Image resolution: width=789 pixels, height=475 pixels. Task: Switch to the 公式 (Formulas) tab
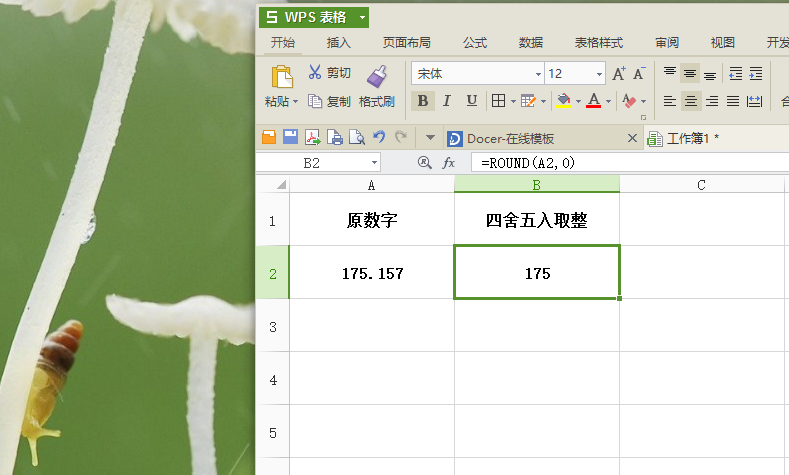tap(475, 43)
